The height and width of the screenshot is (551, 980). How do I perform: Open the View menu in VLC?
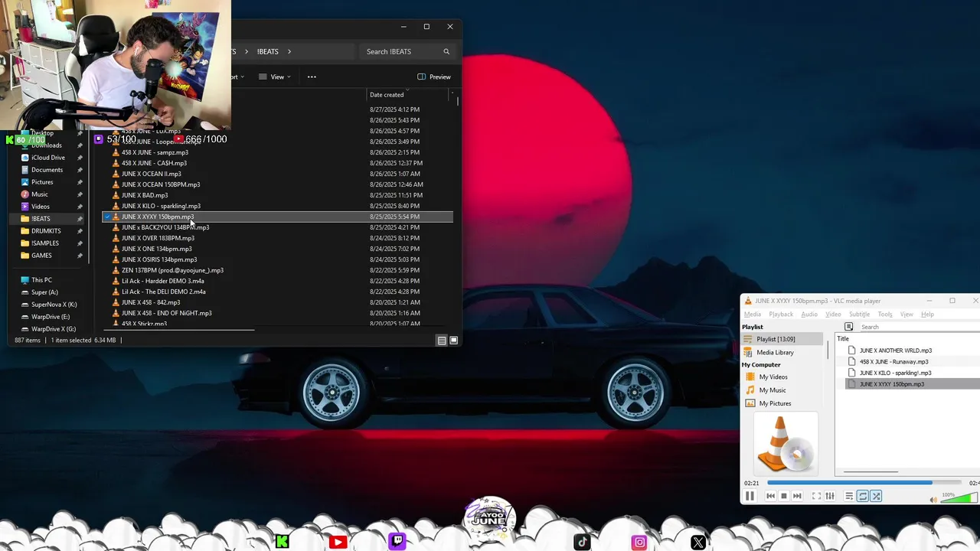click(x=906, y=315)
